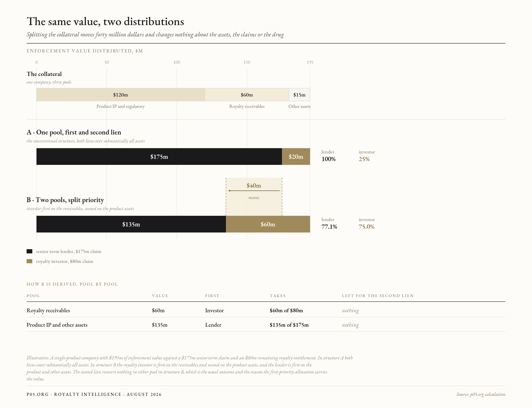Select the $20m investor bar in structure A
Screen dimensions: 532x408
coord(296,157)
